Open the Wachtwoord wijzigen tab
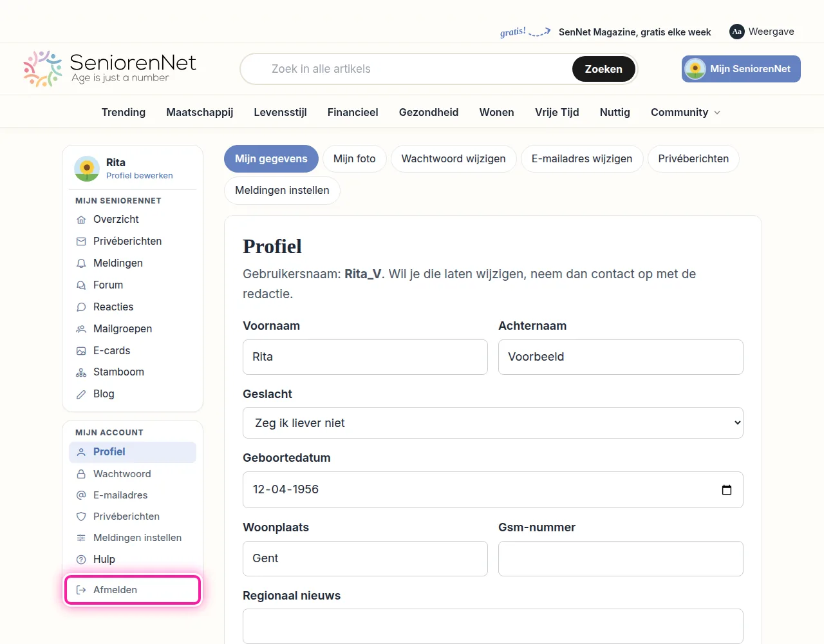This screenshot has width=824, height=644. (x=454, y=159)
